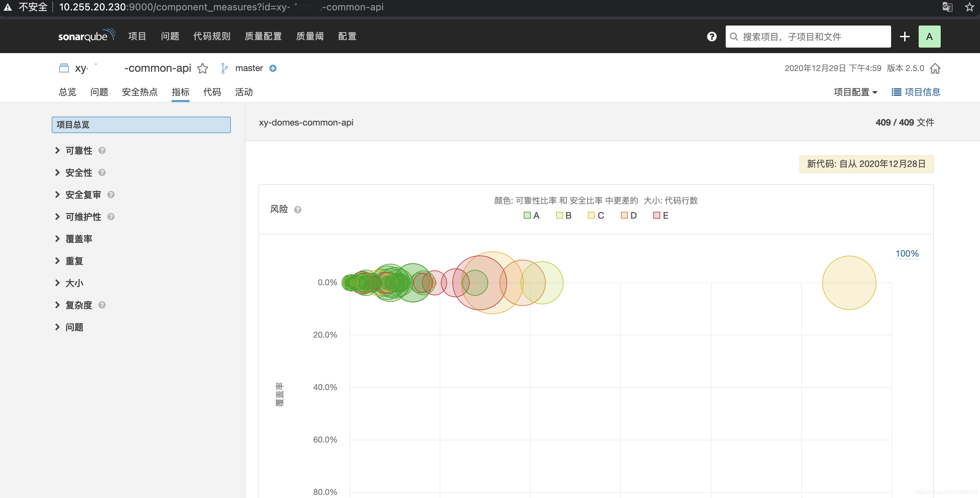Toggle rating A legend filter
Image resolution: width=980 pixels, height=498 pixels.
click(531, 216)
